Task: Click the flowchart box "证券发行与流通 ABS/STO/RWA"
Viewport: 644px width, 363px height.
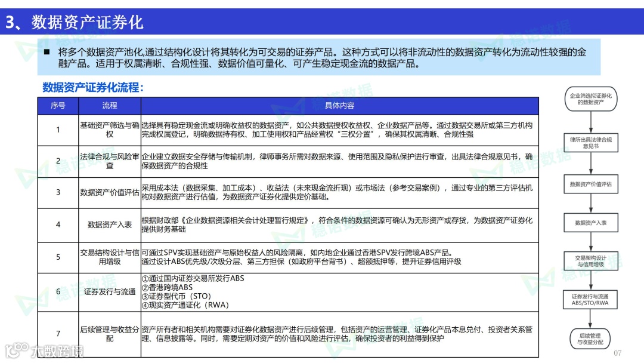Action: 590,300
